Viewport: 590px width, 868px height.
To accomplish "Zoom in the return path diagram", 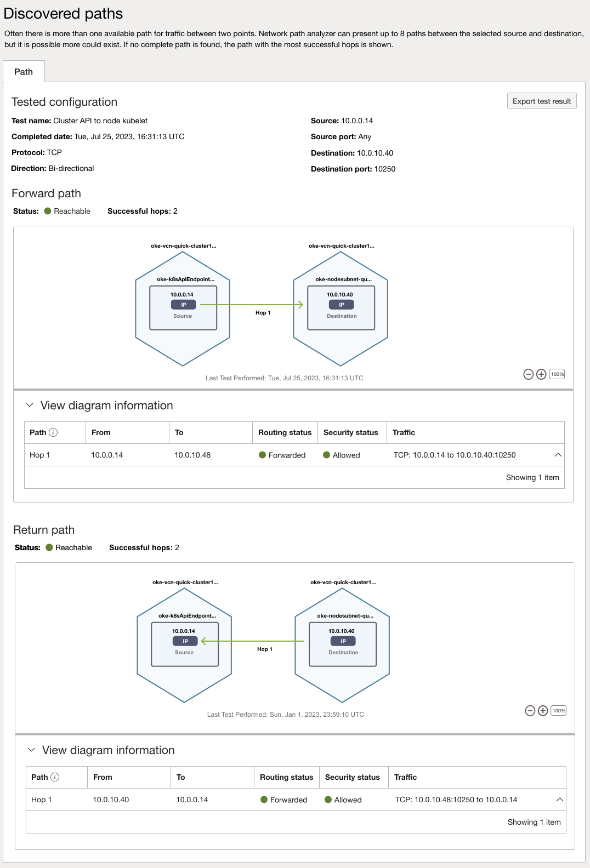I will [543, 711].
